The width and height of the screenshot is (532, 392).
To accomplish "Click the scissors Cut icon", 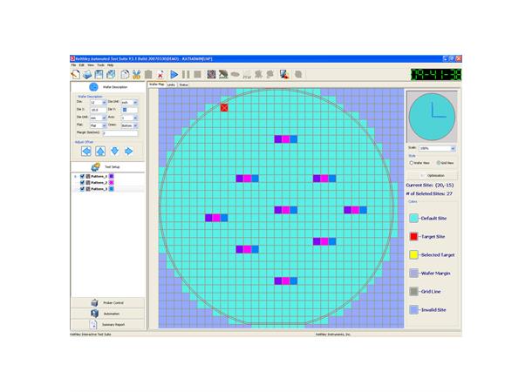I will (137, 75).
